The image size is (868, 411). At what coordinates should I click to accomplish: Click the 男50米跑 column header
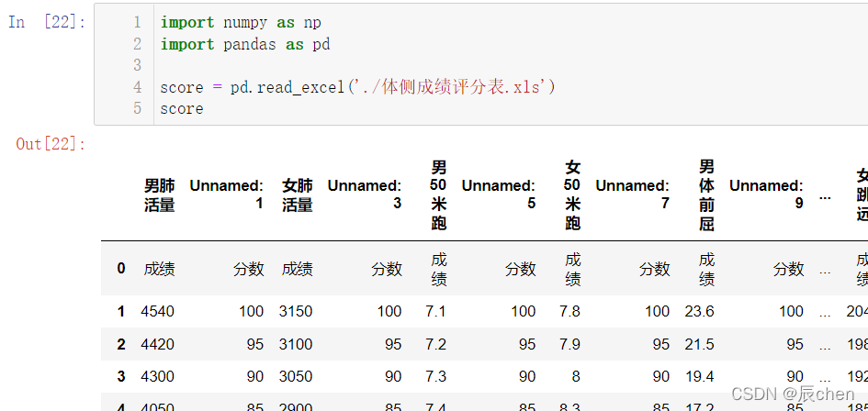tap(438, 195)
